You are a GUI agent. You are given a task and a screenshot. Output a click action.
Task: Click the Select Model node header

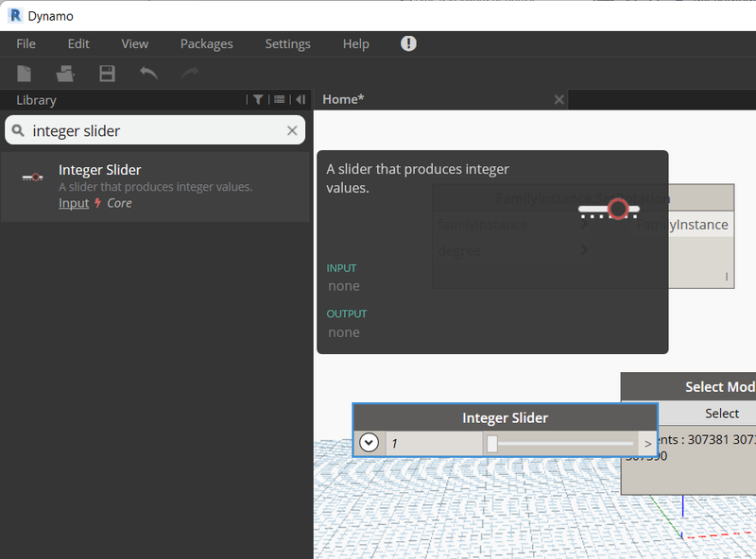pyautogui.click(x=689, y=387)
